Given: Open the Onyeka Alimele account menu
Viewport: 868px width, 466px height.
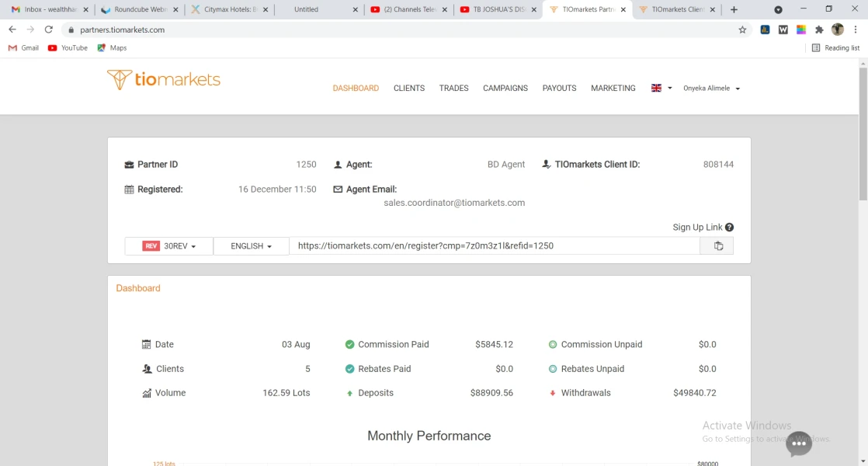Looking at the screenshot, I should [x=711, y=88].
